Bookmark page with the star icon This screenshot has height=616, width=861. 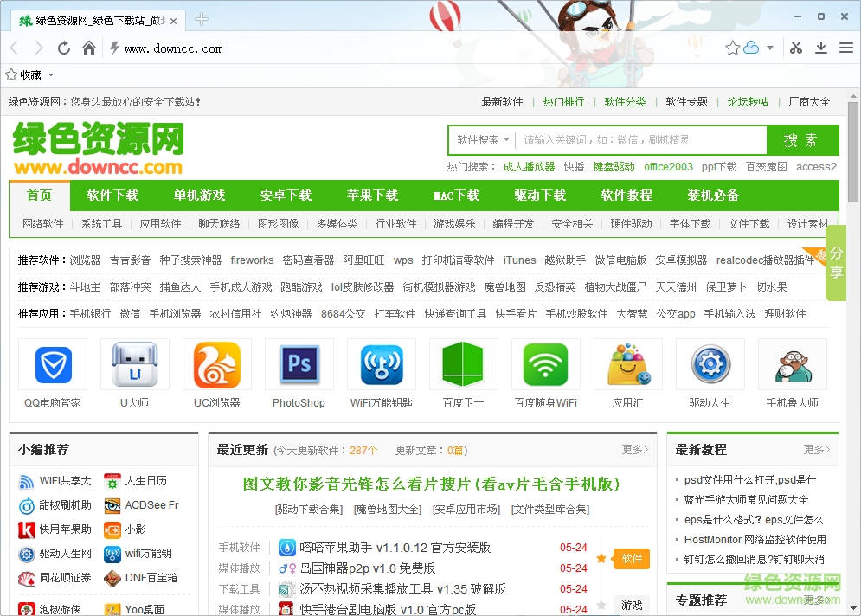pos(732,48)
